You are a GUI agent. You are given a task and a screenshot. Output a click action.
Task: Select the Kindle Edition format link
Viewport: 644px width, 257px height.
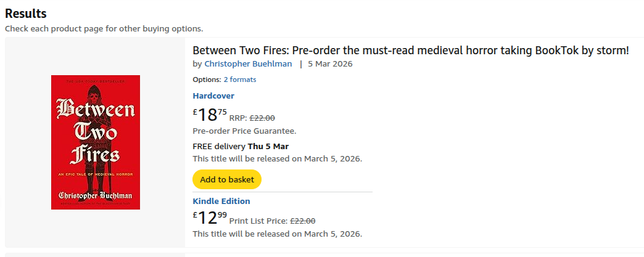[221, 202]
